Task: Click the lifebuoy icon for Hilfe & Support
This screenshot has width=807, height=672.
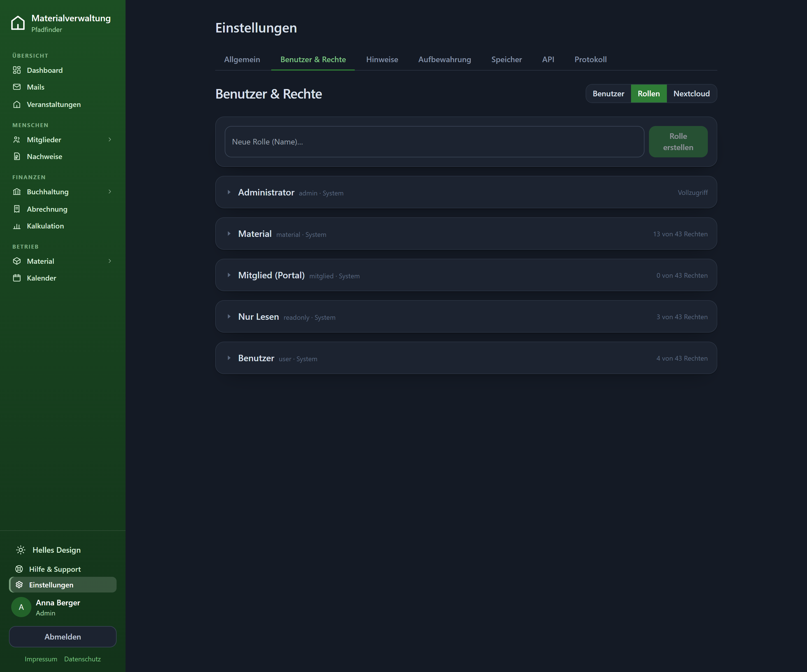Action: 19,569
